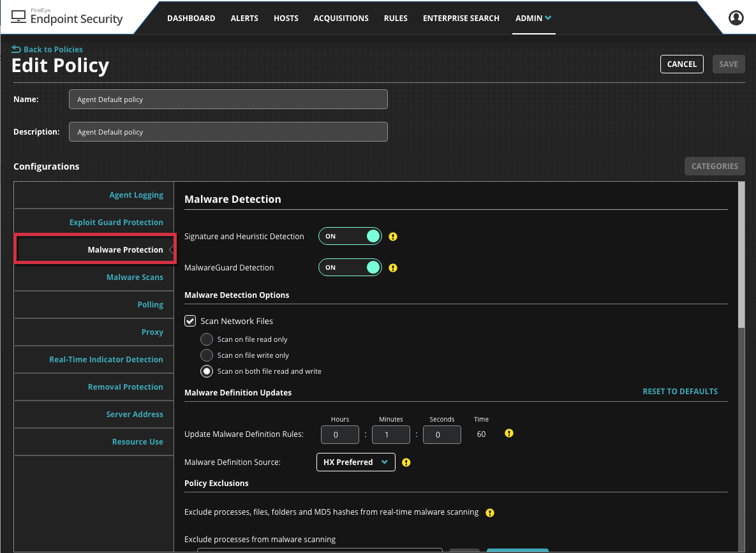The height and width of the screenshot is (553, 756).
Task: Follow the Back to Policies link
Action: (53, 49)
